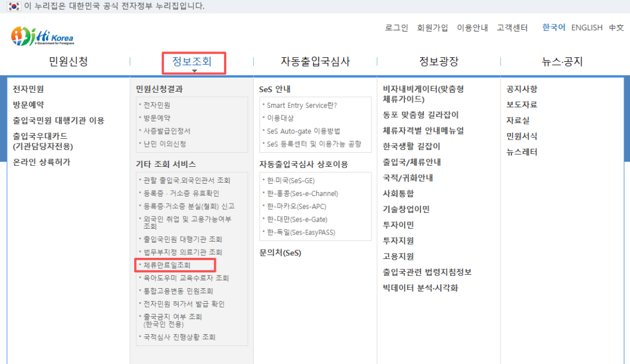
Task: Open 등록증·거소증 분실(철회) 신고
Action: coord(189,206)
